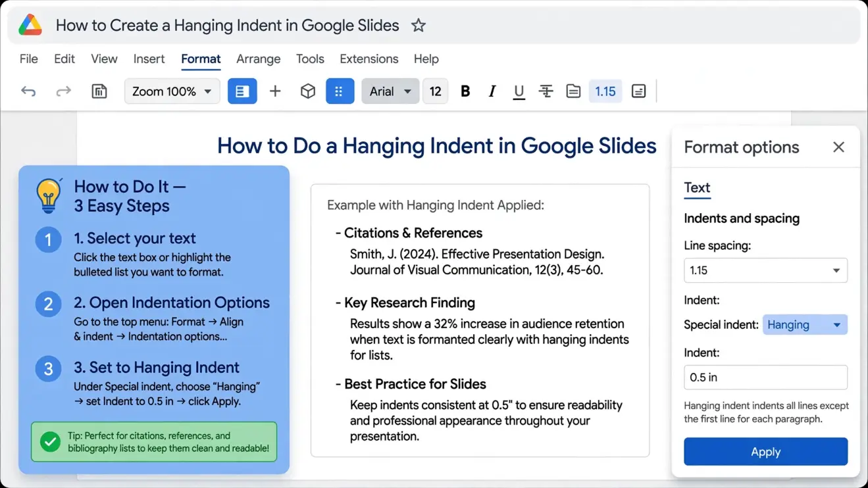Click the 1.15 line spacing toolbar button

[605, 91]
